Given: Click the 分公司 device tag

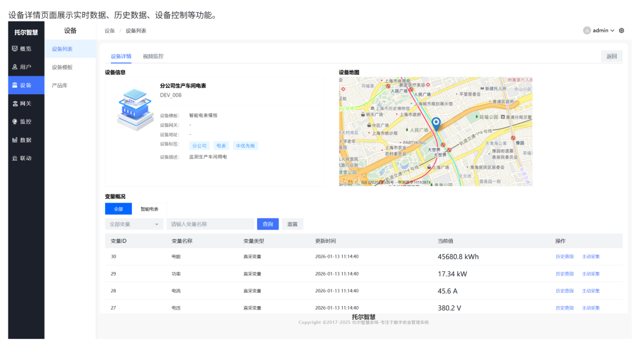Looking at the screenshot, I should (200, 146).
